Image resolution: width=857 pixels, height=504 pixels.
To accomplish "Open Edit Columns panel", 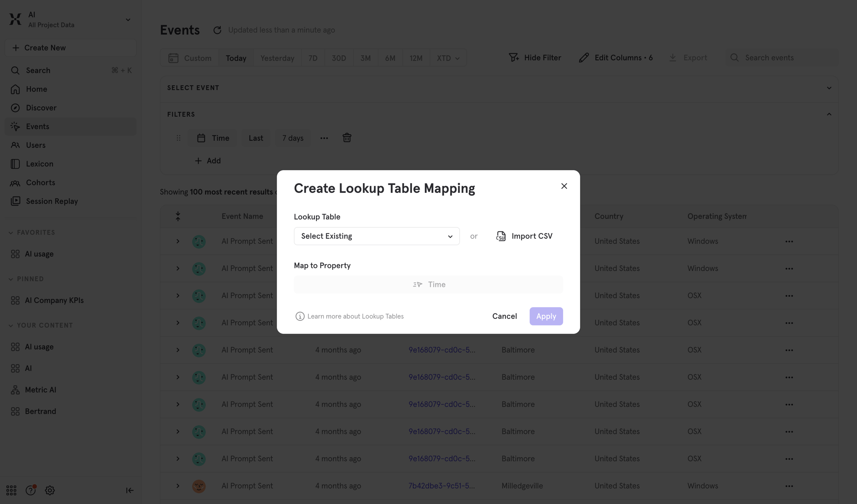I will (616, 57).
